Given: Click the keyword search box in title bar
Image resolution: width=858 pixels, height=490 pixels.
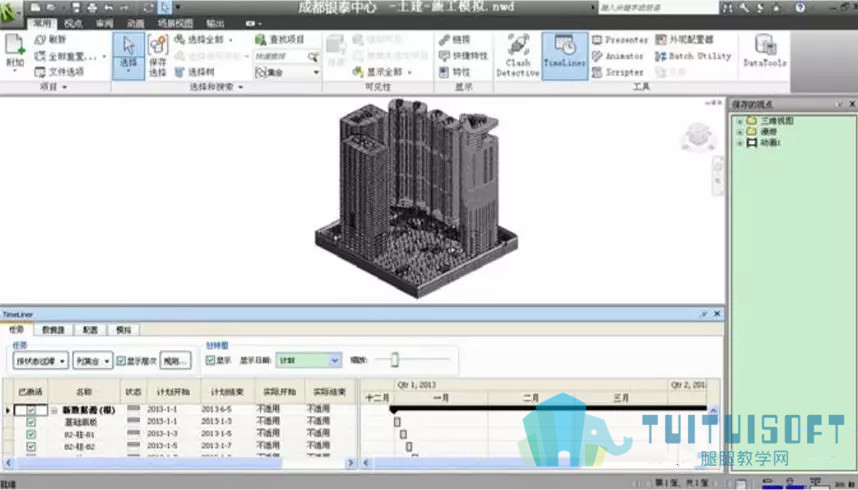Looking at the screenshot, I should click(658, 8).
